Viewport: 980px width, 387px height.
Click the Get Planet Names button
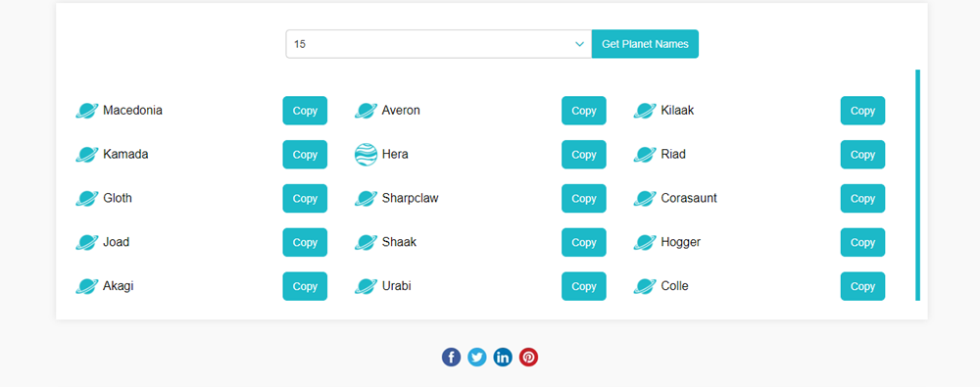click(x=645, y=44)
